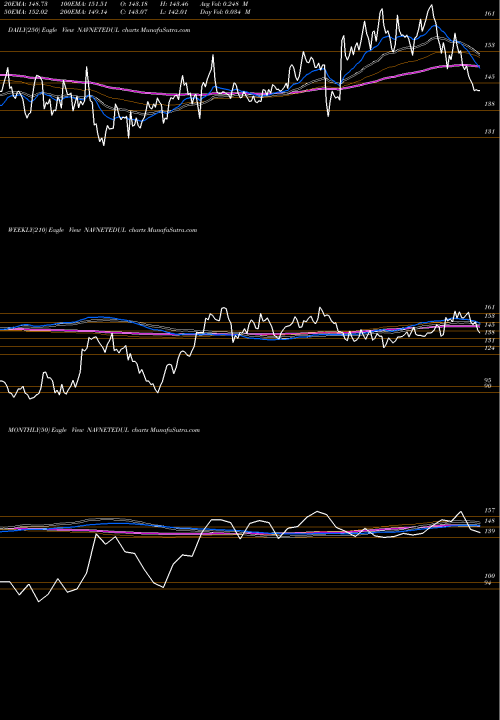Click the 'MONTHLY(50) Eagle View NAVNETEDUL' chart title
The width and height of the screenshot is (500, 720).
pyautogui.click(x=104, y=430)
